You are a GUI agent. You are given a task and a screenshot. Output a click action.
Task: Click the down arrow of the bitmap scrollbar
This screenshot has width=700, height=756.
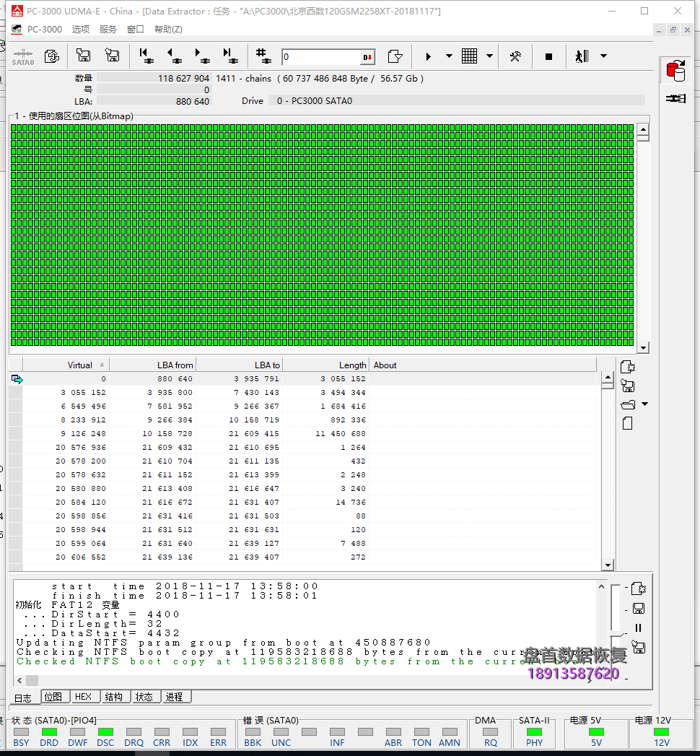[643, 347]
